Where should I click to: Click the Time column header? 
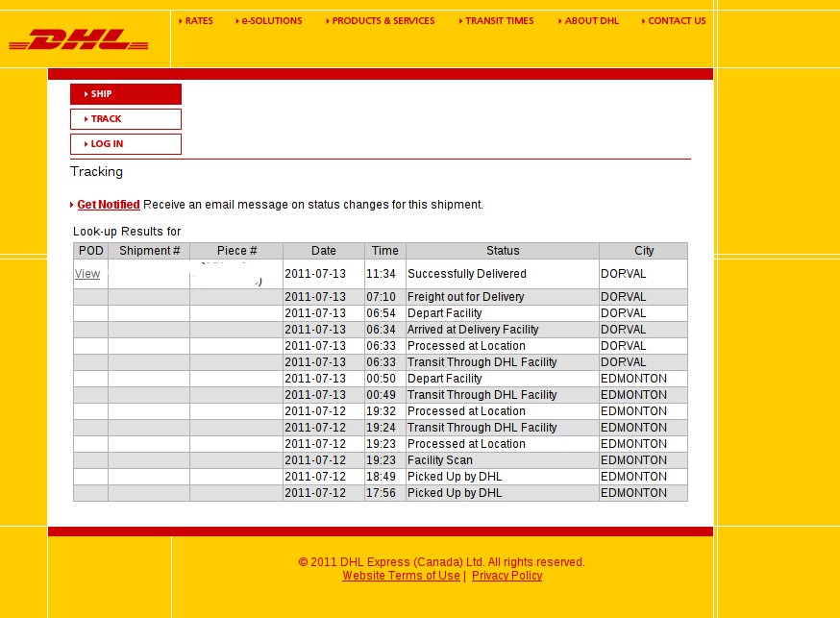[385, 251]
